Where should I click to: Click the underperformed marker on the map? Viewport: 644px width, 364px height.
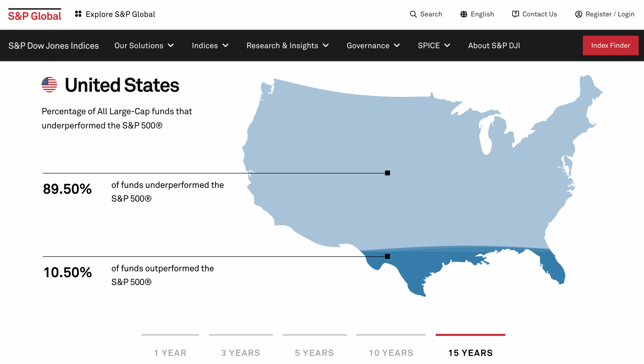387,173
